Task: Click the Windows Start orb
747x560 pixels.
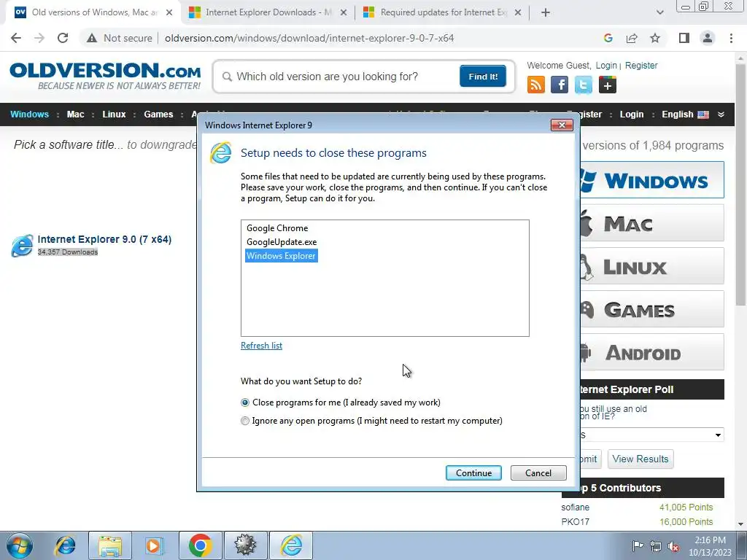Action: (x=20, y=545)
